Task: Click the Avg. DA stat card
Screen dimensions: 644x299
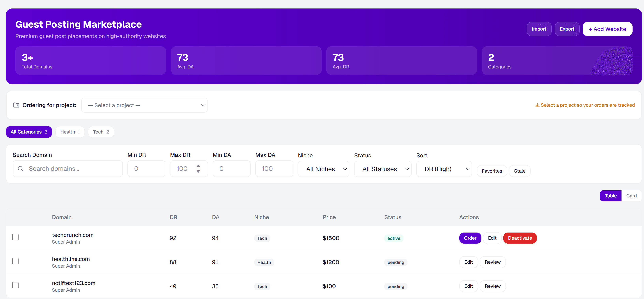Action: point(246,61)
